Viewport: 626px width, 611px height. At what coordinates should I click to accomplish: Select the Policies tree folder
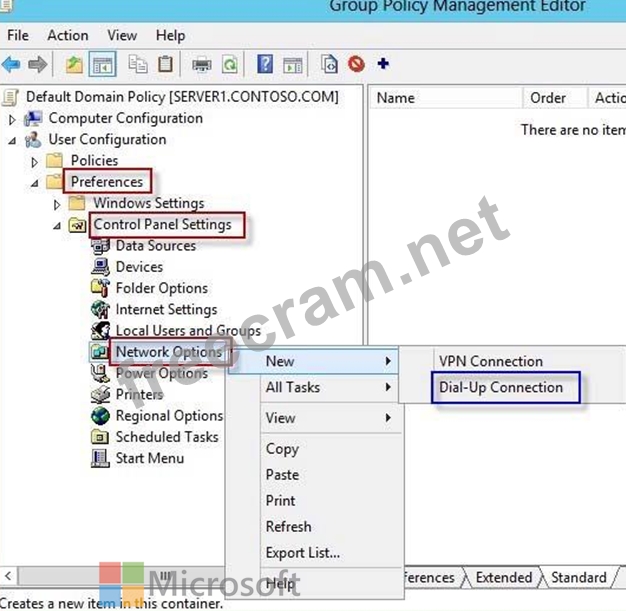(x=95, y=161)
